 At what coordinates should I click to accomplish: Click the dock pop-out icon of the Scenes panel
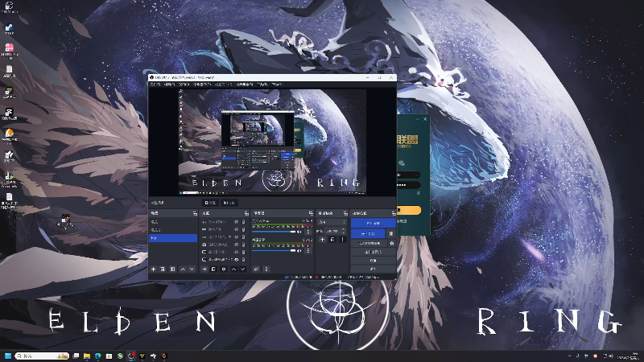click(x=195, y=213)
